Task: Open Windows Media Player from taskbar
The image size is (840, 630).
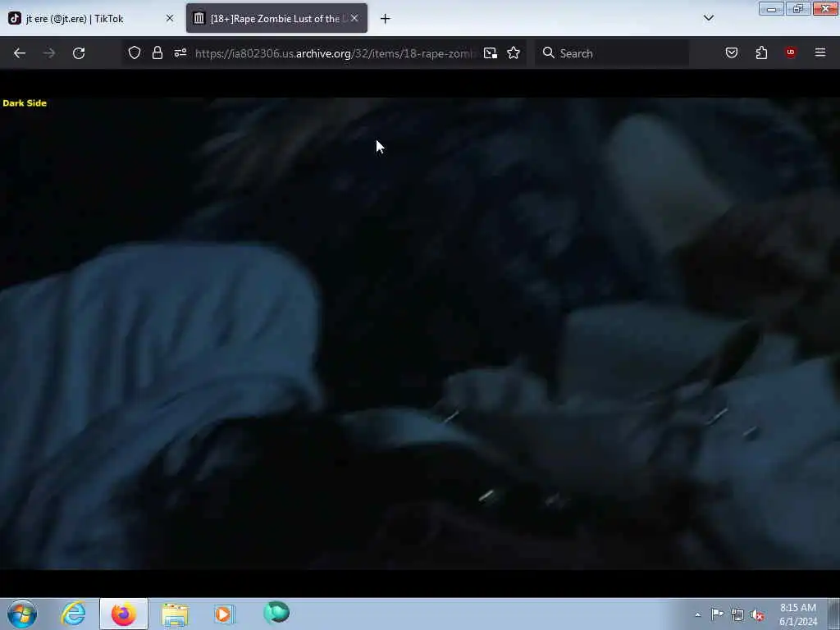Action: coord(225,614)
